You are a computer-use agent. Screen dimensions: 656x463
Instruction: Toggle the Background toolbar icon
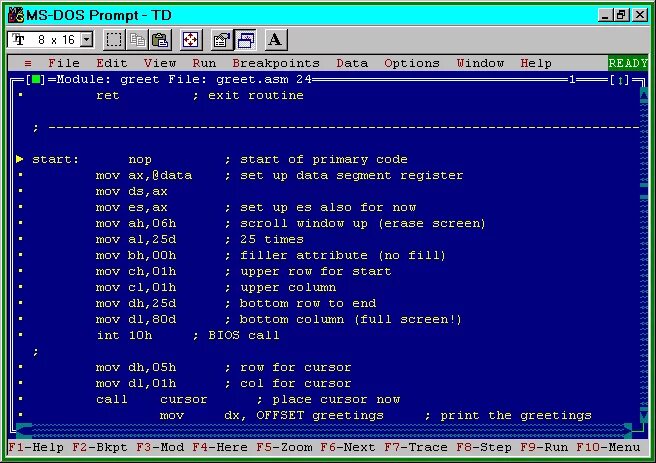pos(245,40)
